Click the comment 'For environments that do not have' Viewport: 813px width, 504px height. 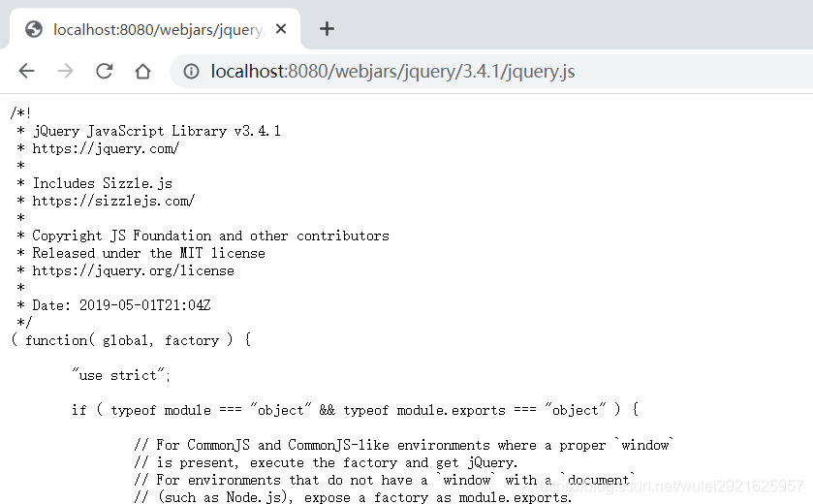coord(385,480)
